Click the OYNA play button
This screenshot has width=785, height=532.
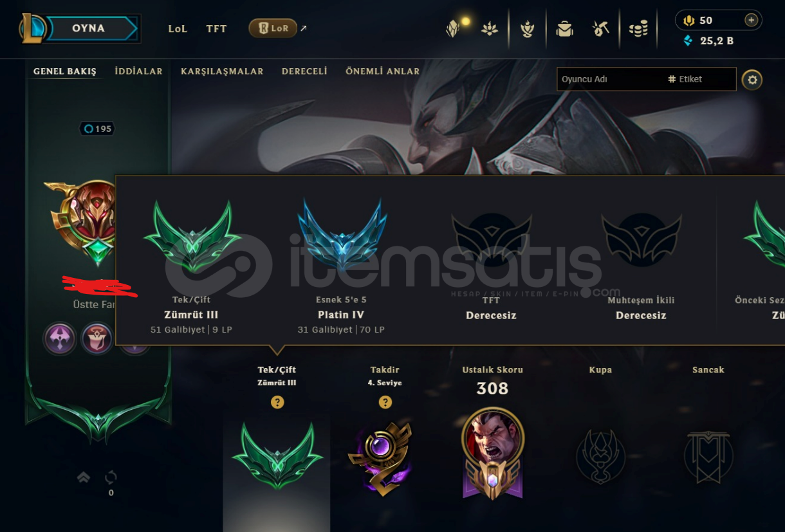pyautogui.click(x=89, y=28)
